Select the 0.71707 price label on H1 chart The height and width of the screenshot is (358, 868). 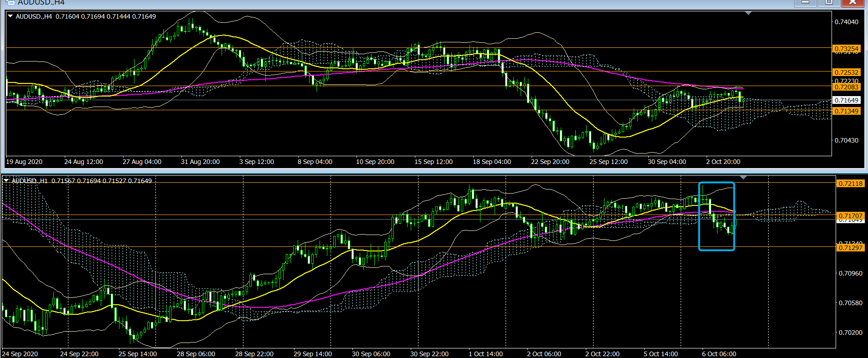[851, 216]
